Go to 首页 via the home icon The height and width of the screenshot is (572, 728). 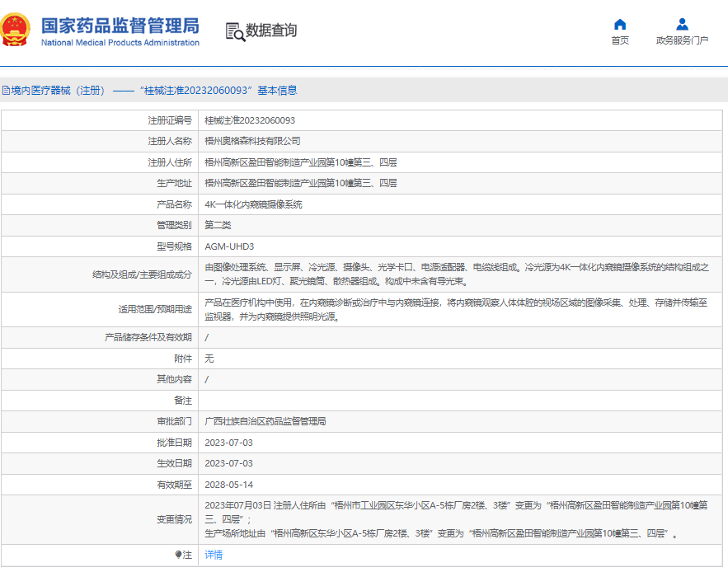tap(620, 24)
